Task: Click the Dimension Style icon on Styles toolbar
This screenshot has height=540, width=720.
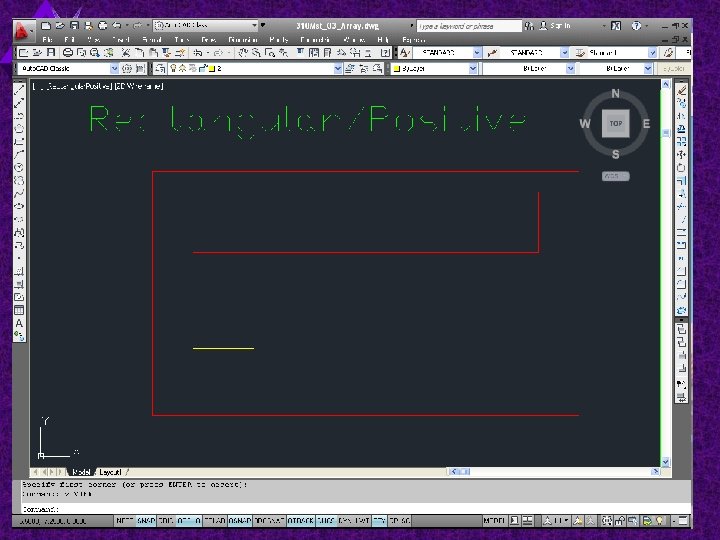Action: [x=492, y=53]
